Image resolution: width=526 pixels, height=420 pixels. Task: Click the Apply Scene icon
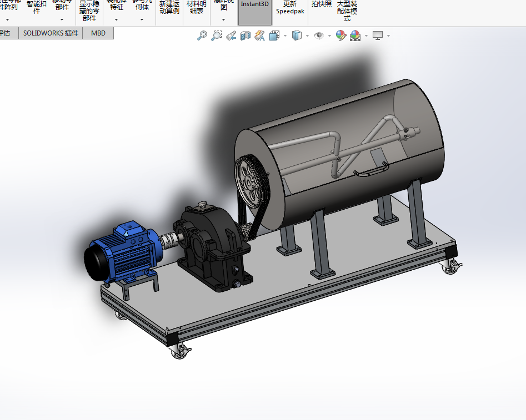coord(355,36)
